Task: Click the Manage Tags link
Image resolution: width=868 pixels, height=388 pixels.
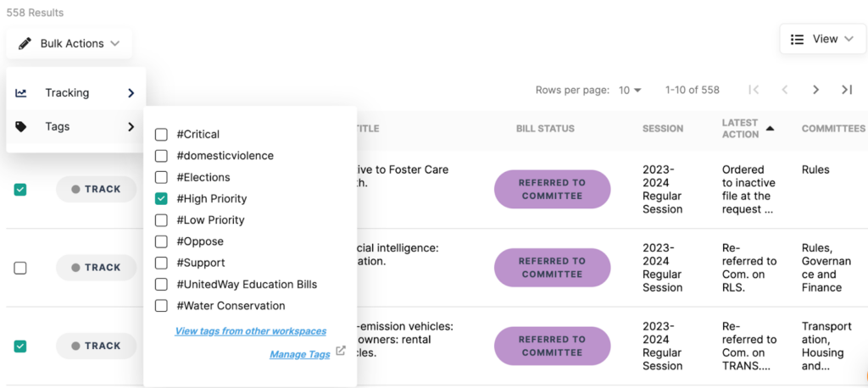Action: click(299, 354)
